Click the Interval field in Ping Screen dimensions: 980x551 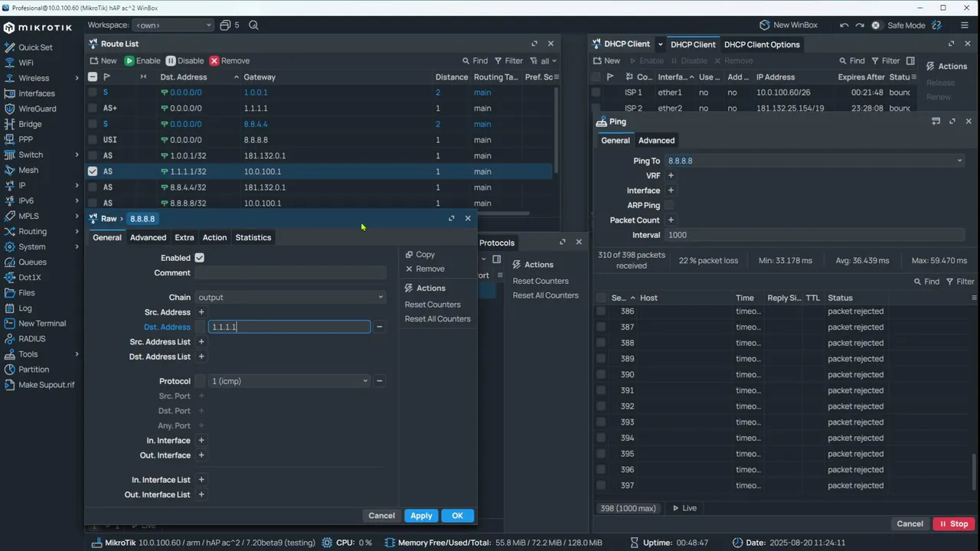[815, 235]
